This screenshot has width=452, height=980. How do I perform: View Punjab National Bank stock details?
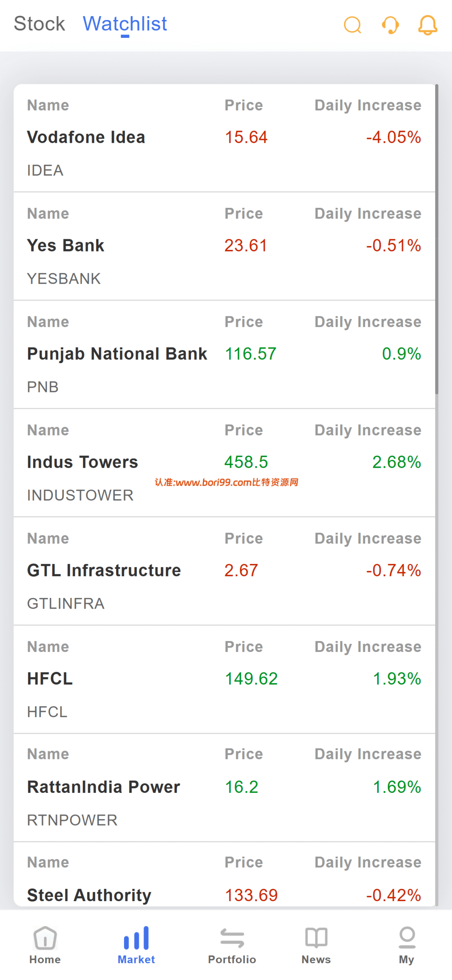(x=225, y=354)
